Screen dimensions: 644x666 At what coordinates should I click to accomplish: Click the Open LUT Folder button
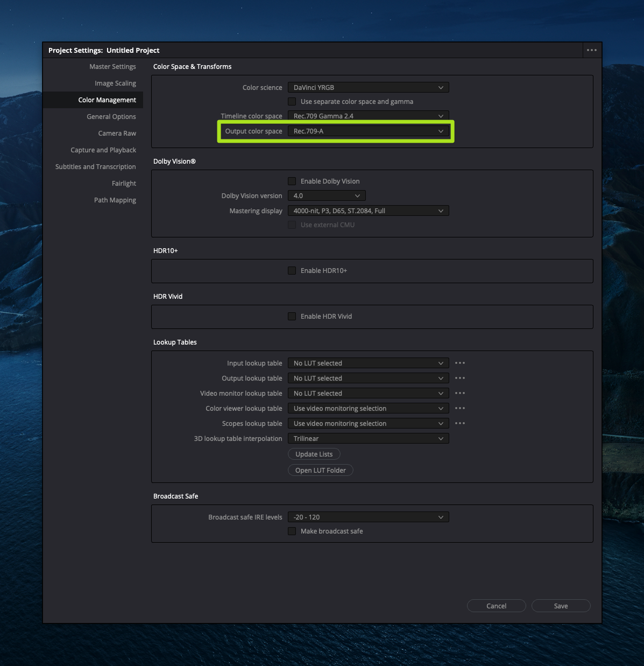click(321, 470)
